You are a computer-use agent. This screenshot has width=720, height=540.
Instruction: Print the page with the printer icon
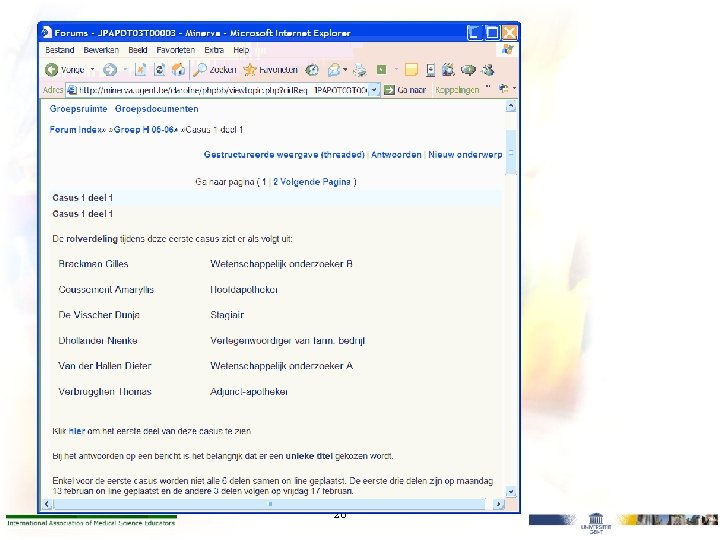pyautogui.click(x=360, y=70)
